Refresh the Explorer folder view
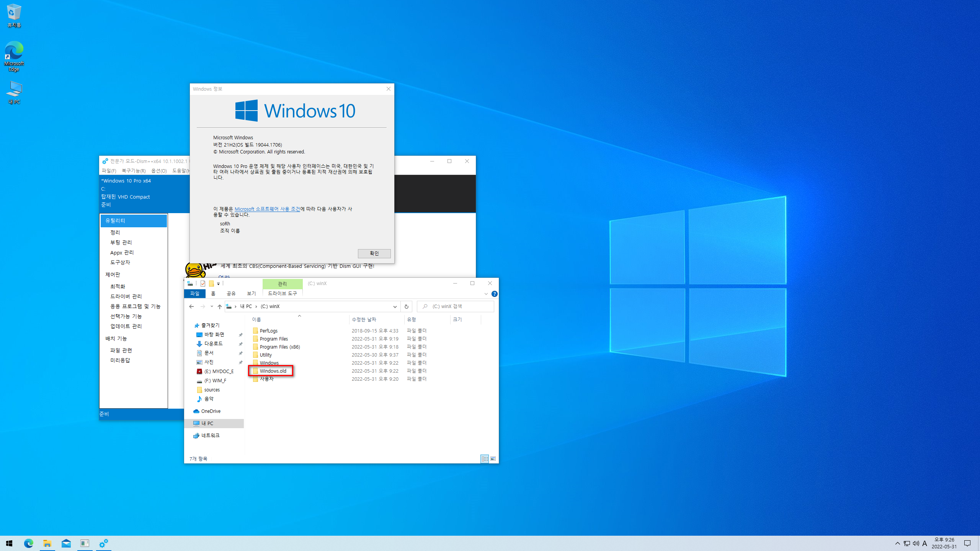Viewport: 980px width, 551px height. [407, 306]
